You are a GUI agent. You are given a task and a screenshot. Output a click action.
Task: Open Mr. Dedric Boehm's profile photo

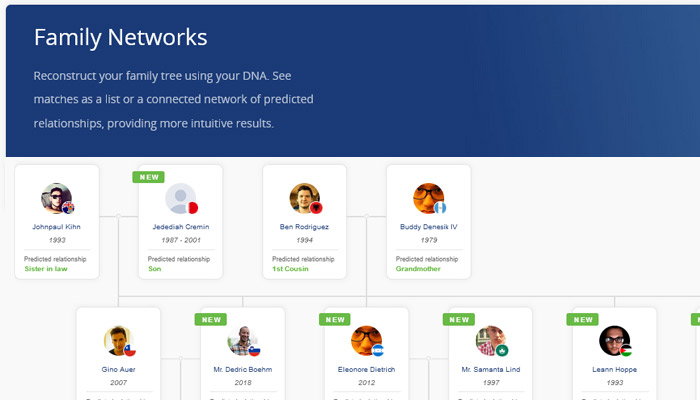coord(242,341)
